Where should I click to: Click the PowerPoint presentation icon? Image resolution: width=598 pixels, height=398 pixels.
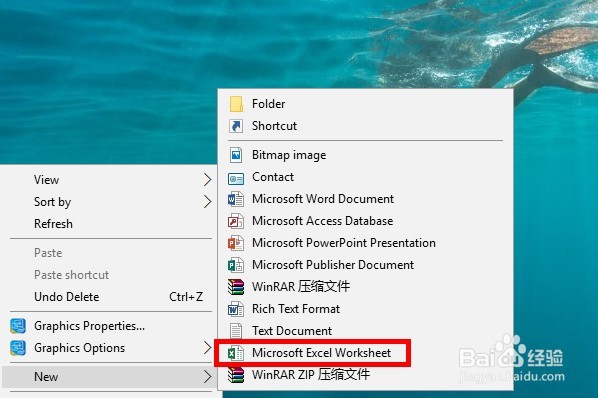(236, 243)
